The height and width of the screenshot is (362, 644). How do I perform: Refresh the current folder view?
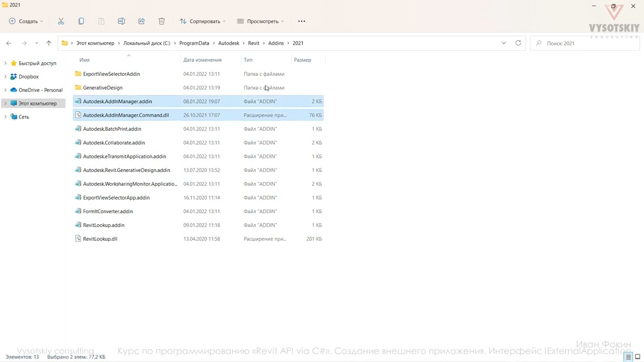[518, 43]
